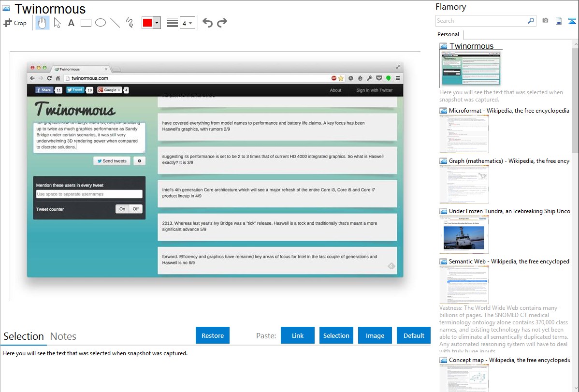Click the Paste Link button

298,335
